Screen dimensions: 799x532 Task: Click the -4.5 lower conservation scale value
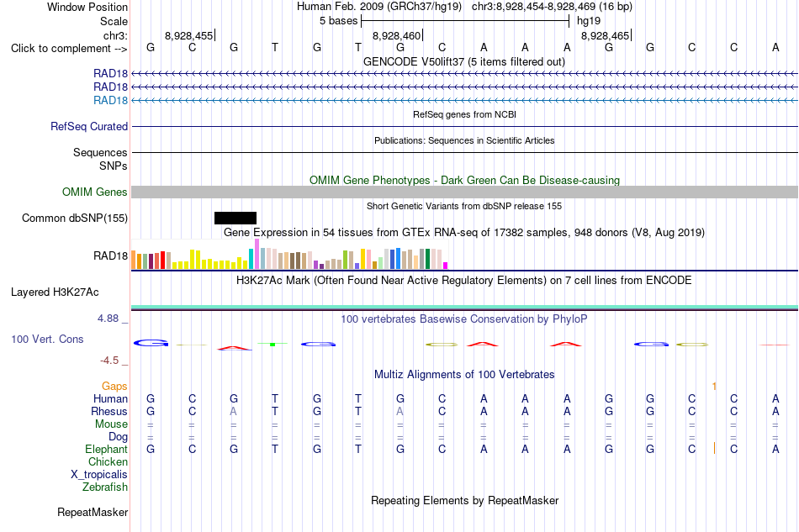tap(109, 361)
